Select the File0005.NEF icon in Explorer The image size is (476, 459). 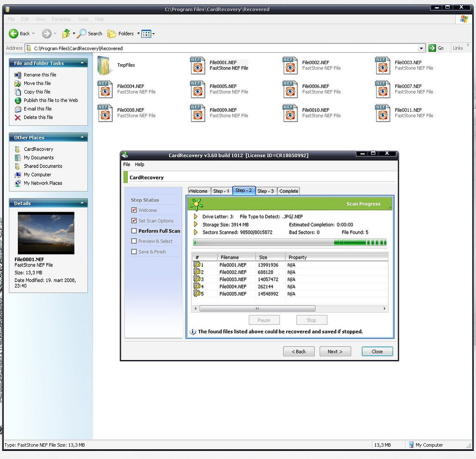(198, 89)
